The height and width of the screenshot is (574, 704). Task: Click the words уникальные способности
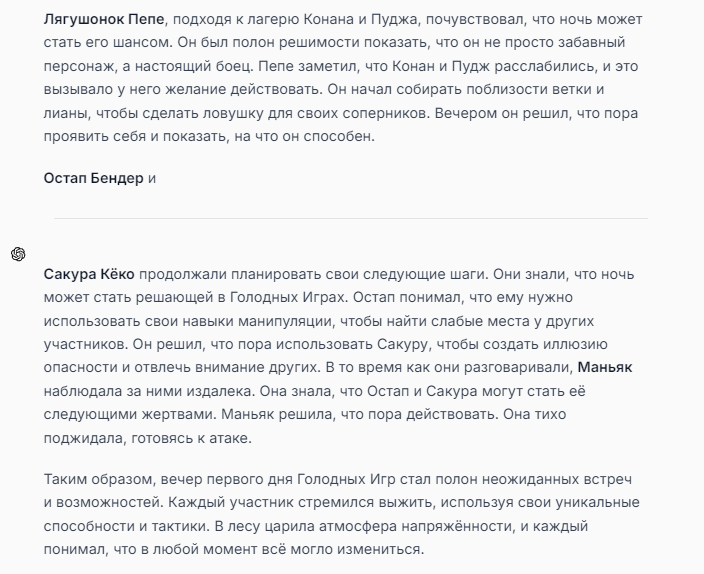tap(598, 503)
